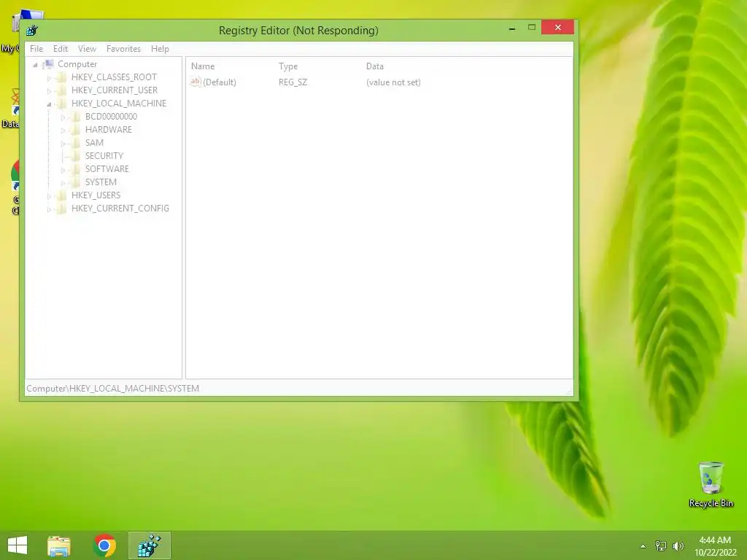Expand the SYSTEM key arrow
Screen dimensions: 747x560
tap(63, 183)
